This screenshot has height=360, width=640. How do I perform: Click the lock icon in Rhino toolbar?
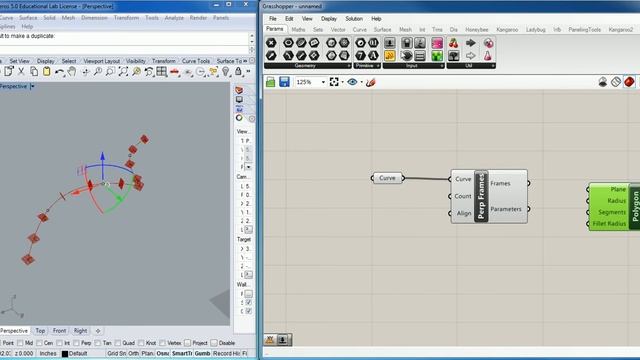click(x=238, y=72)
